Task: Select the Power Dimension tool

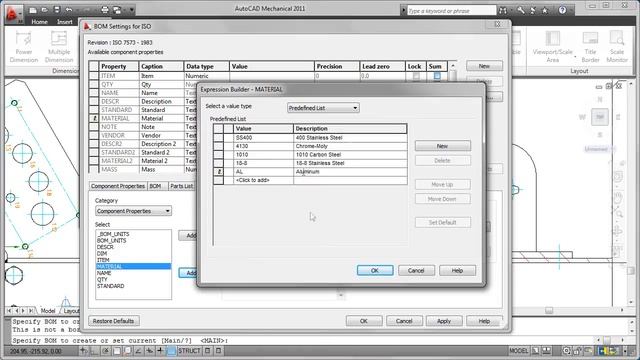Action: point(24,47)
